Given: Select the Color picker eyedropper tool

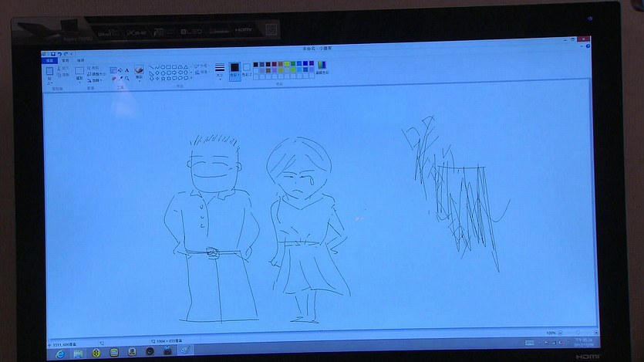Looking at the screenshot, I should [120, 78].
